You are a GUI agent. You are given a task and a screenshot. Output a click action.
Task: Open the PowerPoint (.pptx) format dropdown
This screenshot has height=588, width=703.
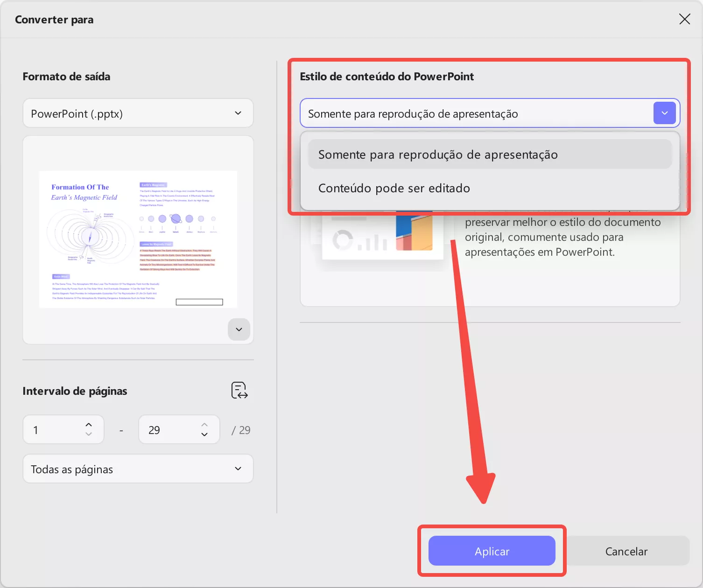pos(138,113)
